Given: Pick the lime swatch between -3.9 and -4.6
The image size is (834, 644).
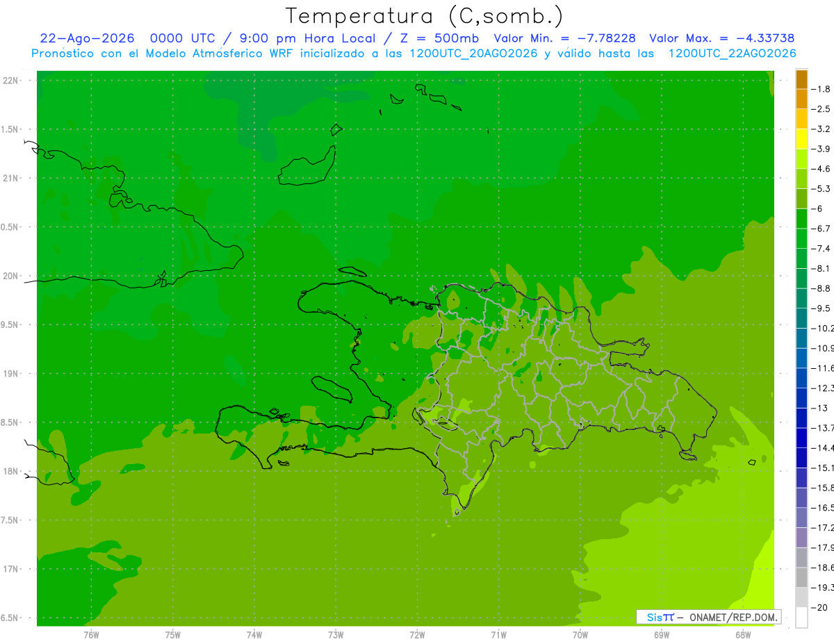Looking at the screenshot, I should [801, 159].
